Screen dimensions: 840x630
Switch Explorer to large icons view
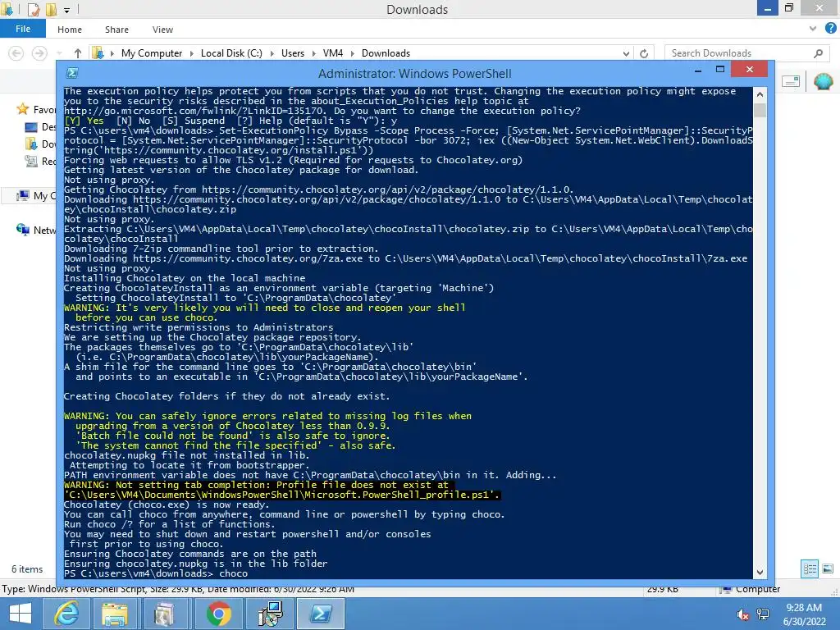(x=828, y=568)
